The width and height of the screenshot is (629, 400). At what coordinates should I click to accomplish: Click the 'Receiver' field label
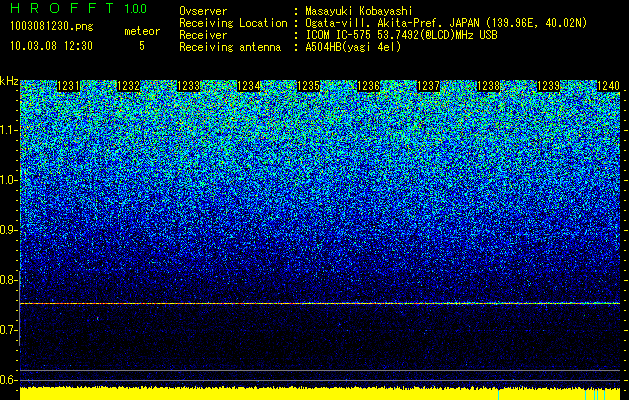pyautogui.click(x=203, y=35)
